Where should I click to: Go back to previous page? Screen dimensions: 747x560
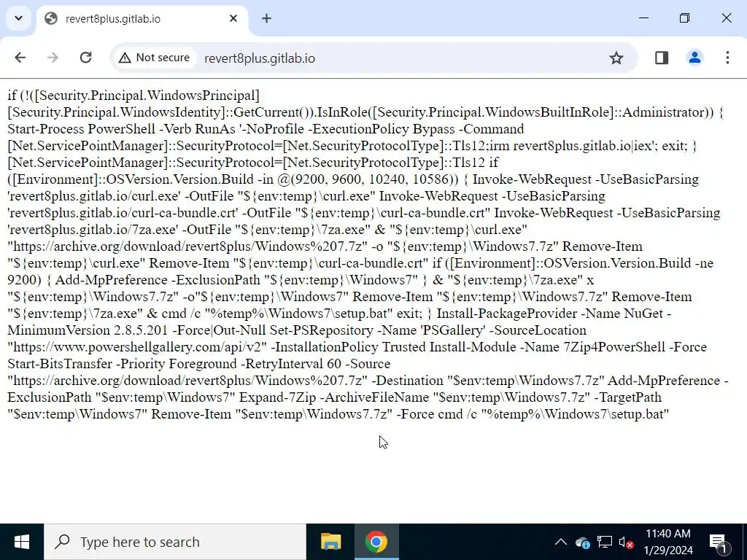tap(20, 58)
